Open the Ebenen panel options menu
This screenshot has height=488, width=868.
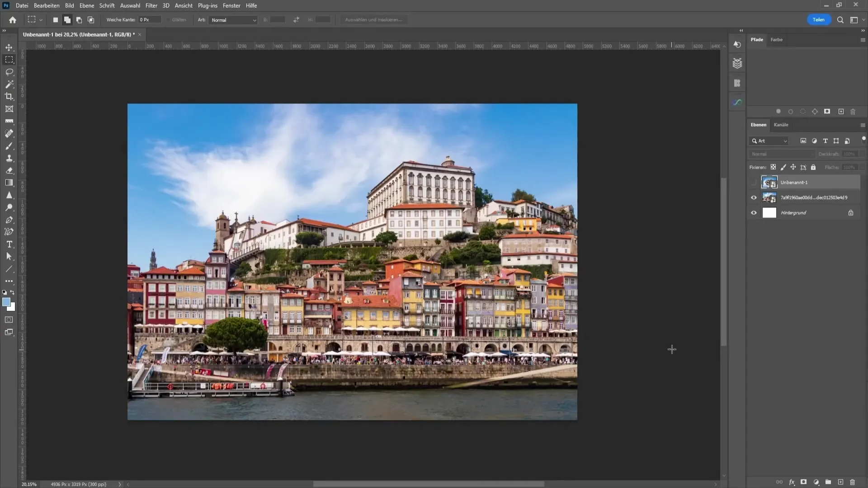[863, 125]
